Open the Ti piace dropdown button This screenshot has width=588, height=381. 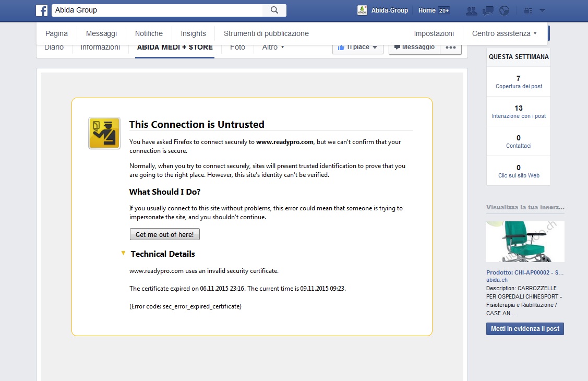point(358,47)
